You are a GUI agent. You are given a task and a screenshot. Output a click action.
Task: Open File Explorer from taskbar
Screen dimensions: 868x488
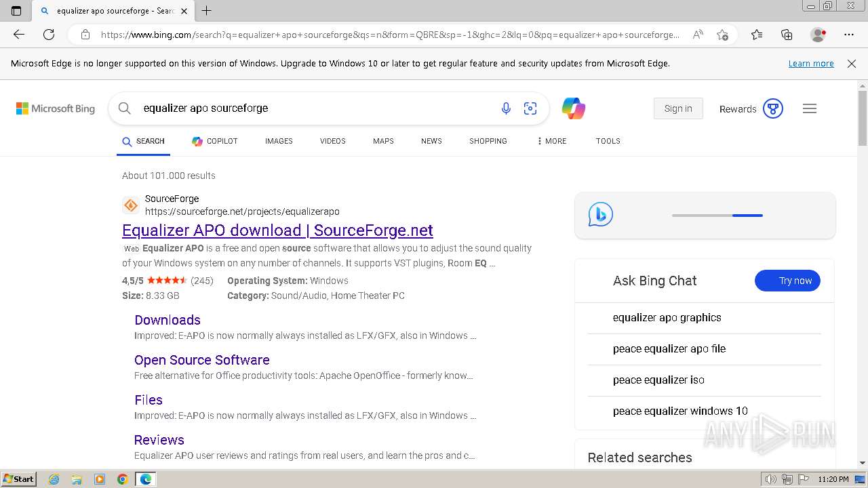pos(77,479)
